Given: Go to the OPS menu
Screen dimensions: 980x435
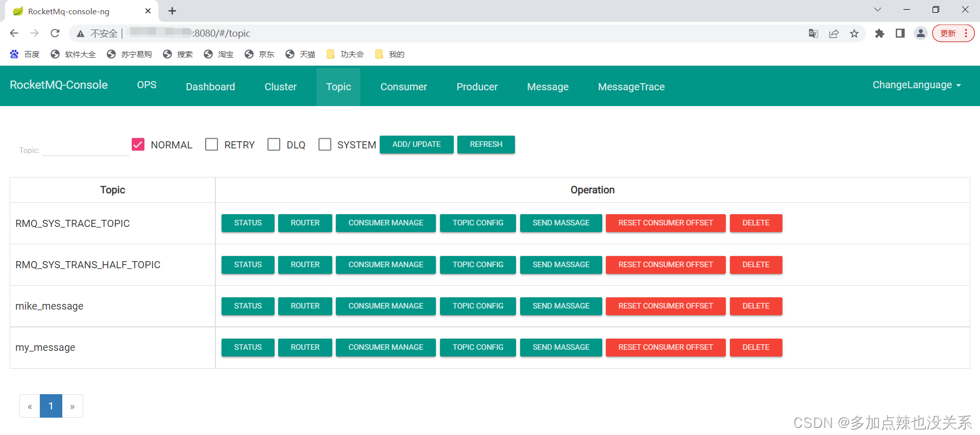Looking at the screenshot, I should click(x=146, y=85).
